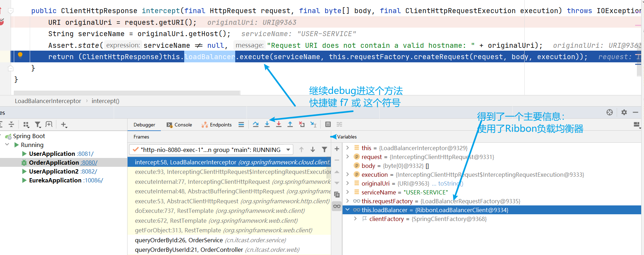Remove the watch with the minus icon

337,160
